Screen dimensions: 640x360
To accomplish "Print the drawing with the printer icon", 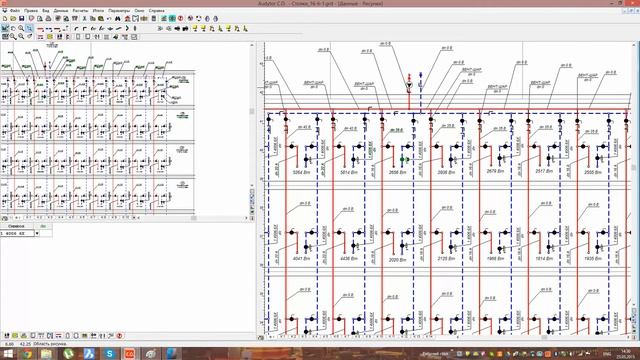I will [48, 18].
